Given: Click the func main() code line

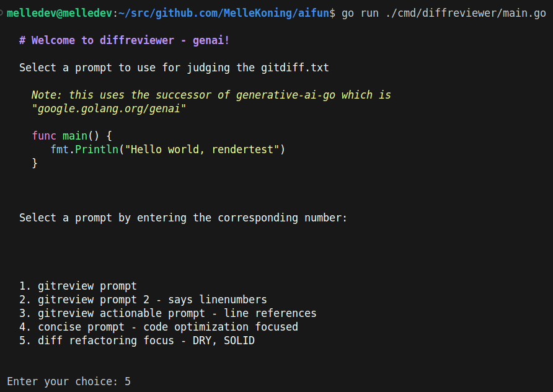Looking at the screenshot, I should pyautogui.click(x=72, y=136).
